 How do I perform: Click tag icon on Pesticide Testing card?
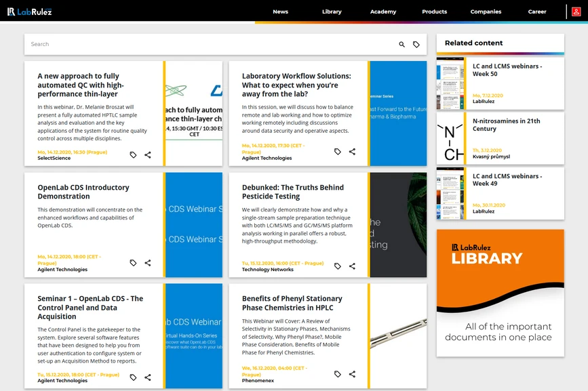tap(338, 266)
